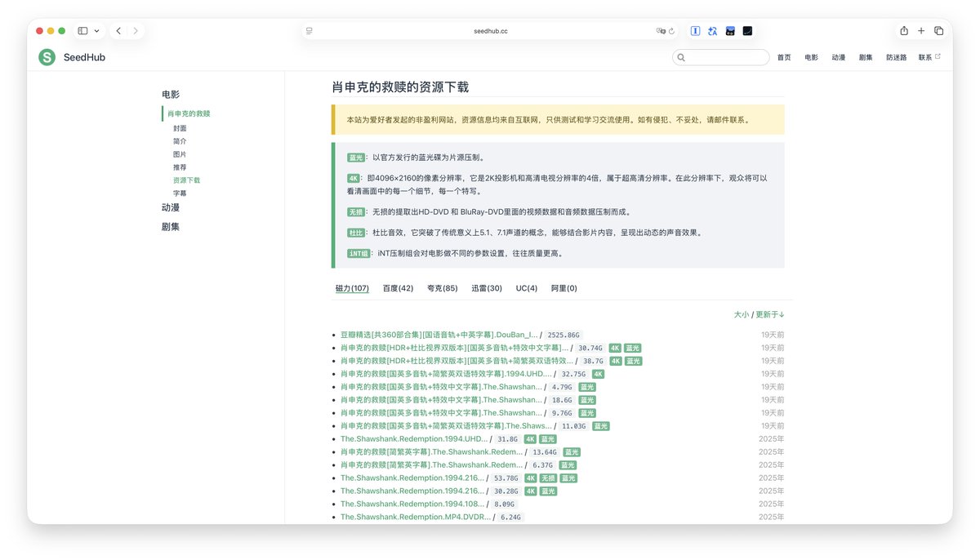This screenshot has height=560, width=980.
Task: Open the 32.75G 1994.UHD resource link
Action: tap(446, 374)
